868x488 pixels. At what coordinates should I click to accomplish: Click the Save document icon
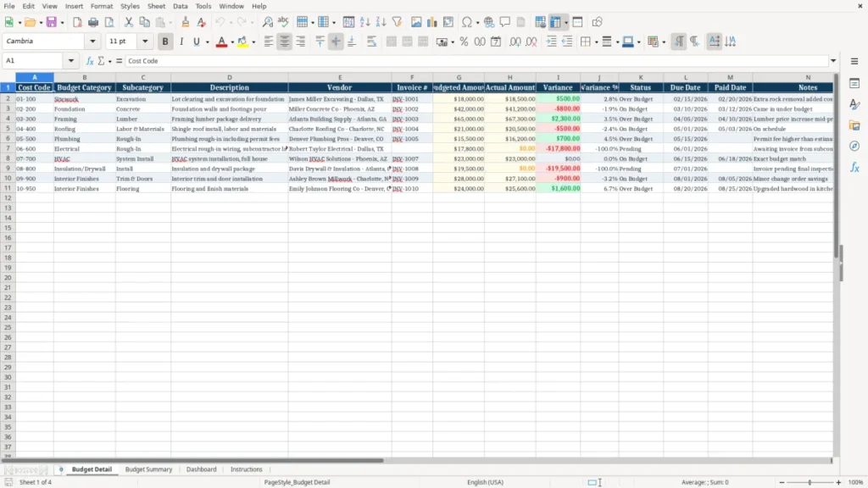[x=52, y=22]
